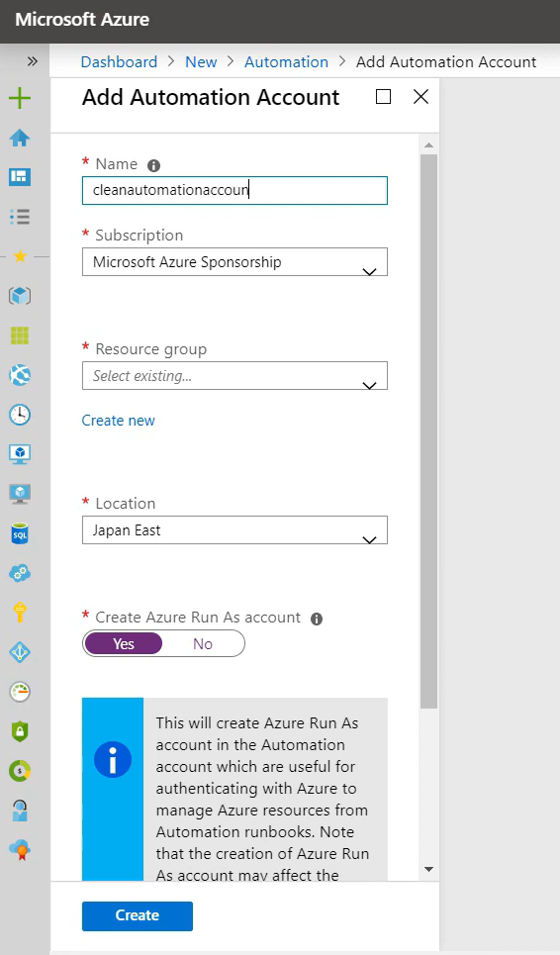Open the Subscription dropdown

click(234, 262)
